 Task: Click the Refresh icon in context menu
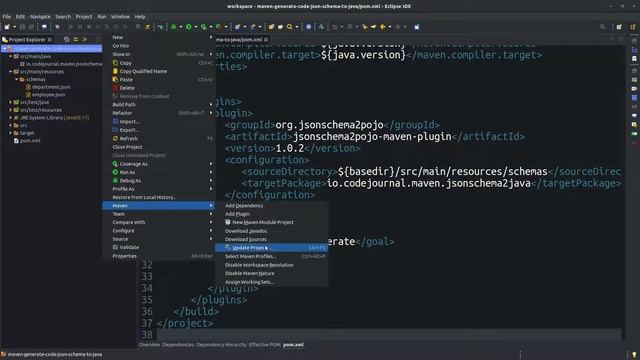pos(116,139)
